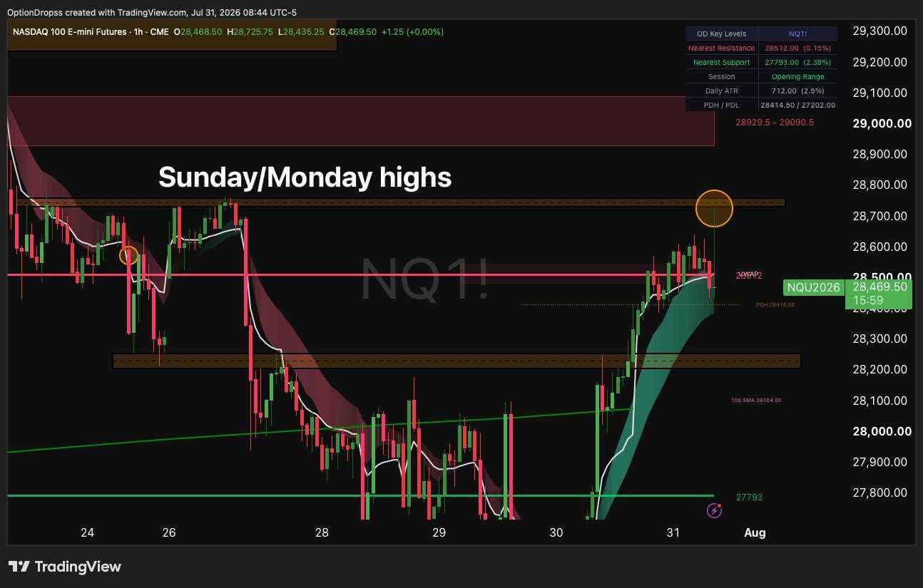The image size is (923, 588).
Task: Click the 100 SMA 28104.00 label
Action: click(757, 400)
